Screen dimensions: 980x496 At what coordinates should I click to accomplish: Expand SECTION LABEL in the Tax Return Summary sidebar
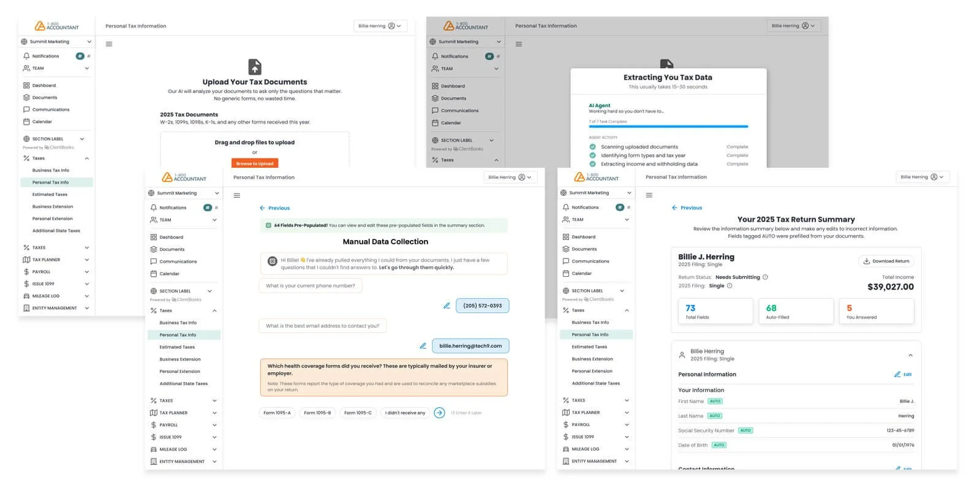tap(622, 291)
